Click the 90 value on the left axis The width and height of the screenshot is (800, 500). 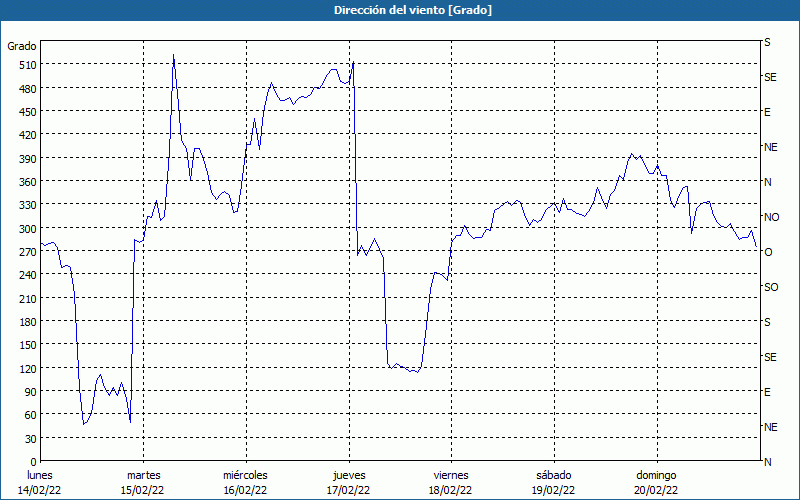pos(31,392)
